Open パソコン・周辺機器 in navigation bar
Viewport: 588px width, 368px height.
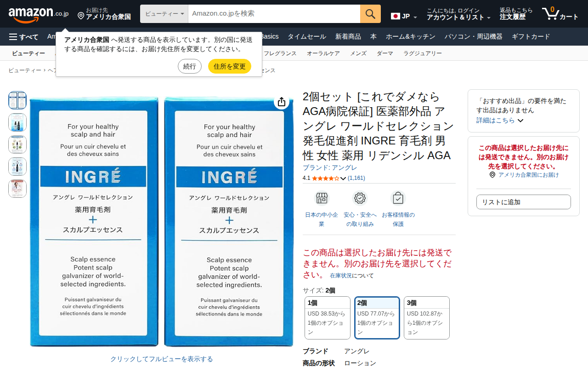[474, 37]
